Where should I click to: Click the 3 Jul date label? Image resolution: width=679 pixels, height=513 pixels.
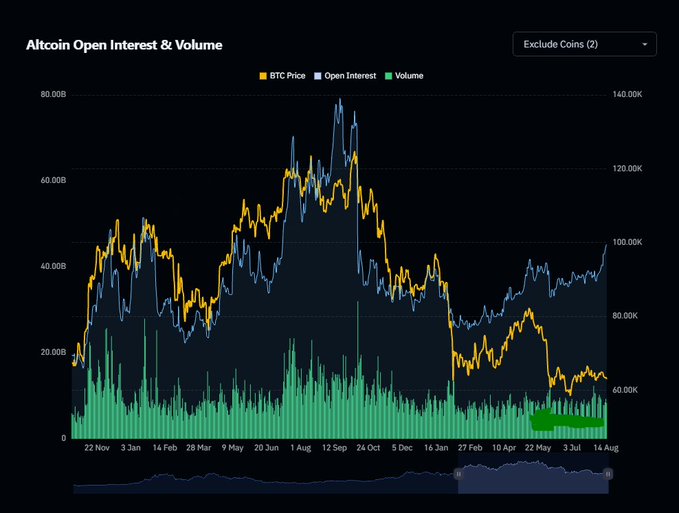click(572, 448)
